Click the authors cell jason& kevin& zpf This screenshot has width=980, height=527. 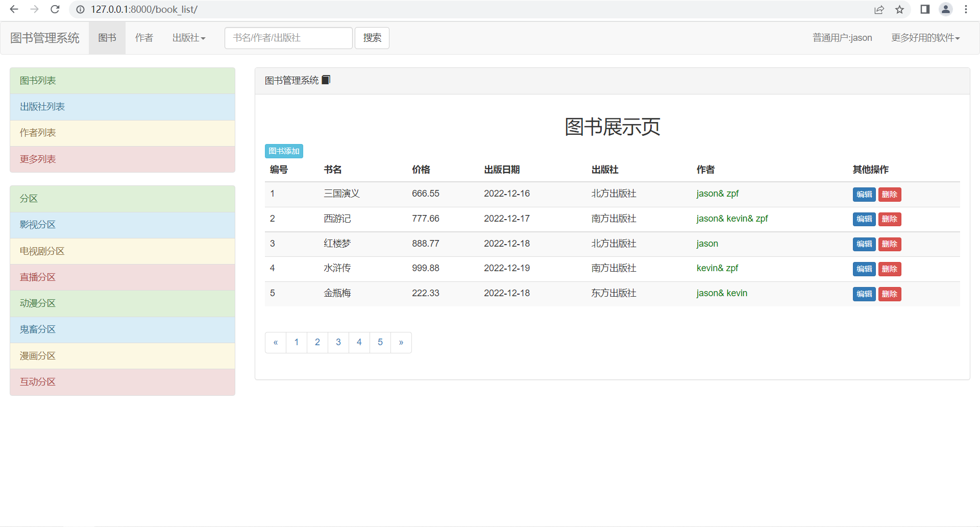732,219
